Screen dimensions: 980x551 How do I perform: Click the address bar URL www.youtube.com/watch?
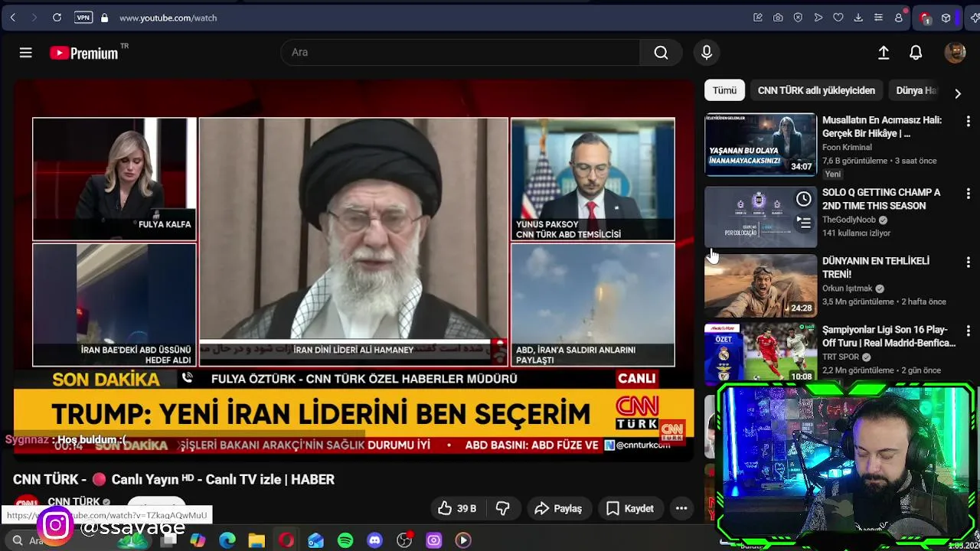click(x=168, y=18)
